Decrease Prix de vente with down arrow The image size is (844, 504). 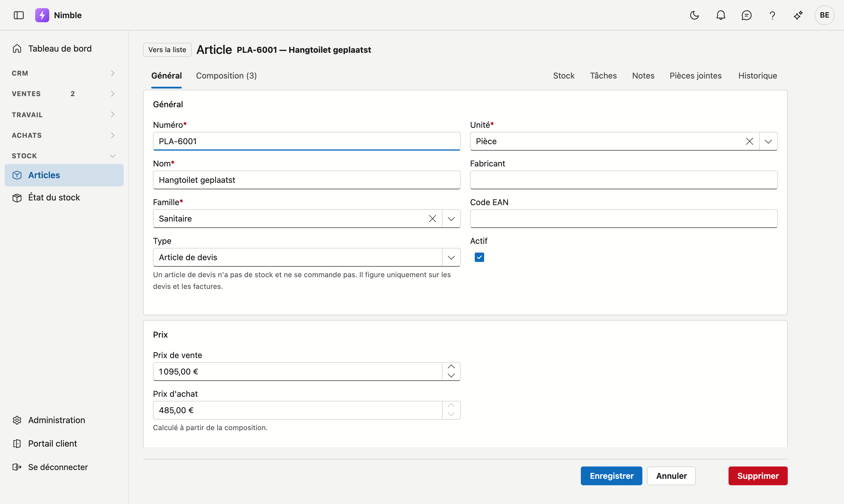pyautogui.click(x=451, y=376)
